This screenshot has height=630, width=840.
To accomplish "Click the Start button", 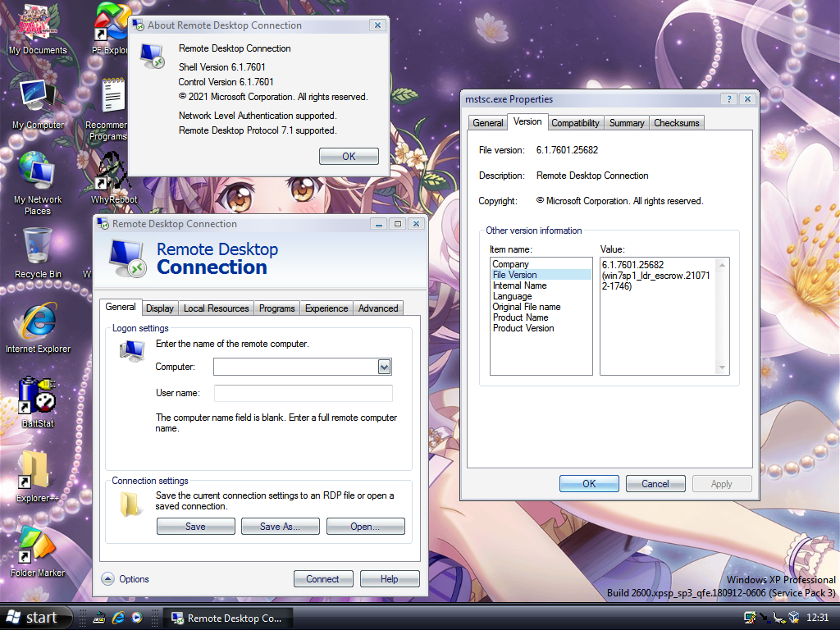I will [x=36, y=618].
